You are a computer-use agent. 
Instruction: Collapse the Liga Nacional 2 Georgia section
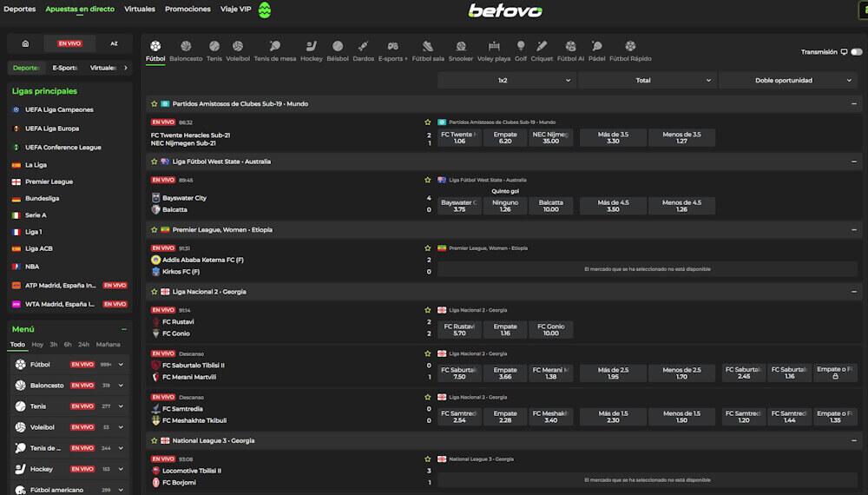coord(853,292)
